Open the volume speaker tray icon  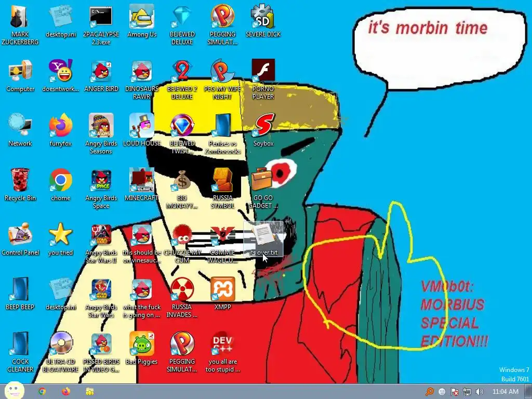(479, 392)
